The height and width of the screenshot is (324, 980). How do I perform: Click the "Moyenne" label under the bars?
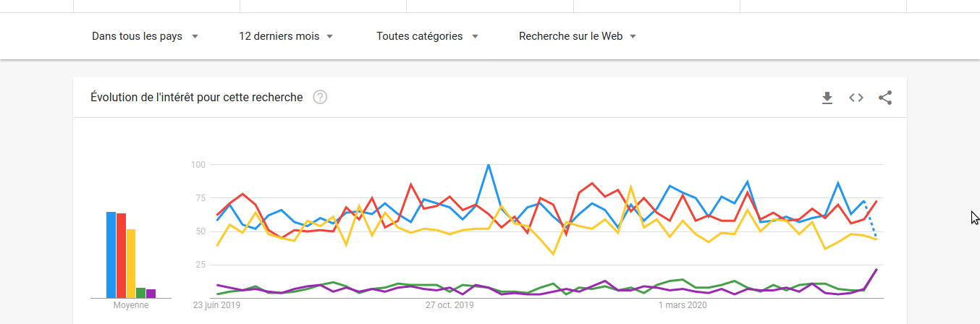131,305
